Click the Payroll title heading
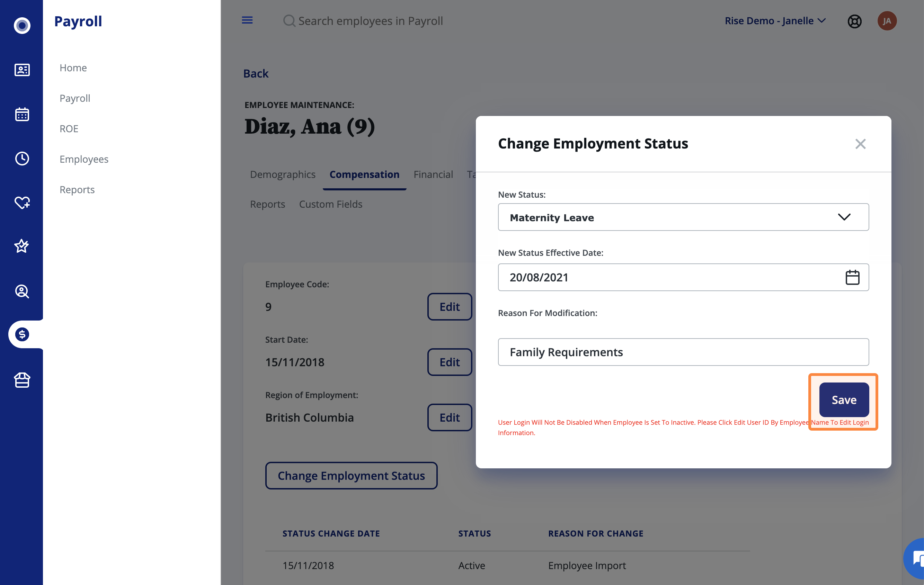 [78, 21]
